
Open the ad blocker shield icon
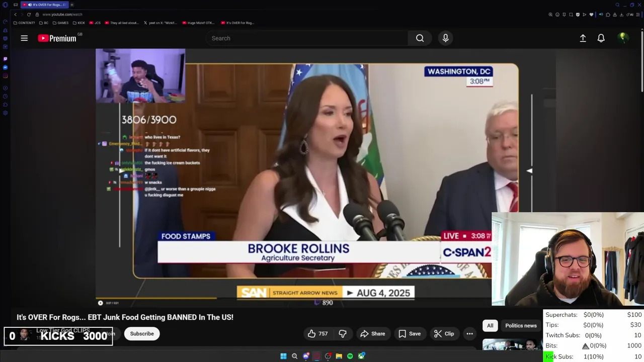click(578, 15)
